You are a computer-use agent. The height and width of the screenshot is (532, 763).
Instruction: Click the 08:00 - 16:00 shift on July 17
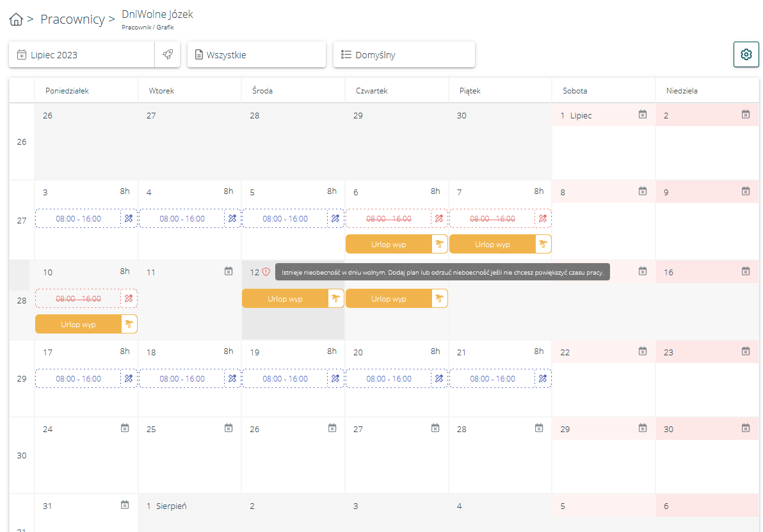coord(78,378)
